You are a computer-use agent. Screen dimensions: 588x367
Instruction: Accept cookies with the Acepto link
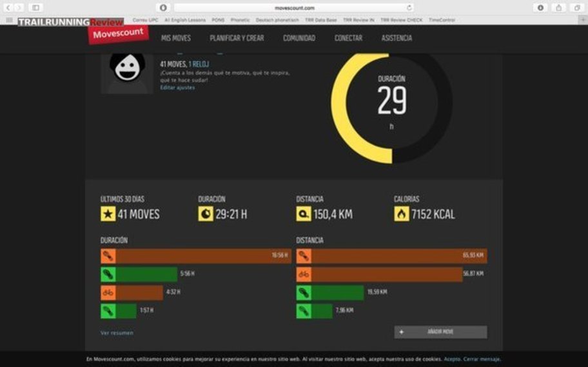(452, 359)
